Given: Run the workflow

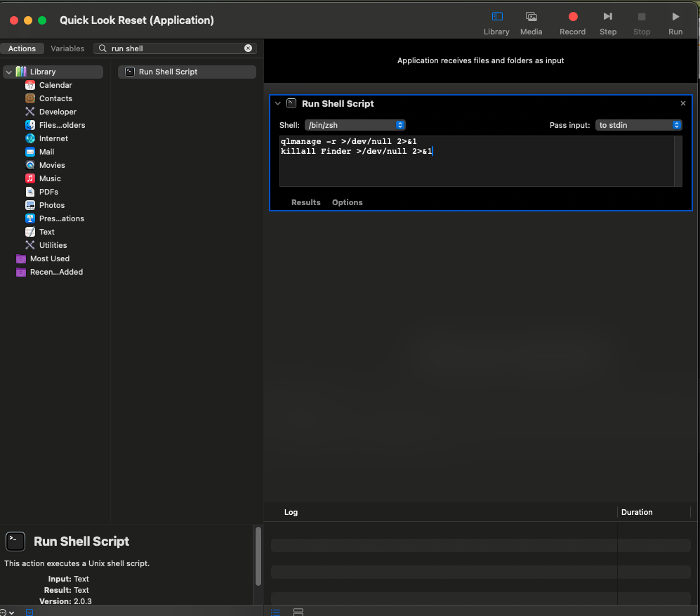Looking at the screenshot, I should tap(675, 23).
